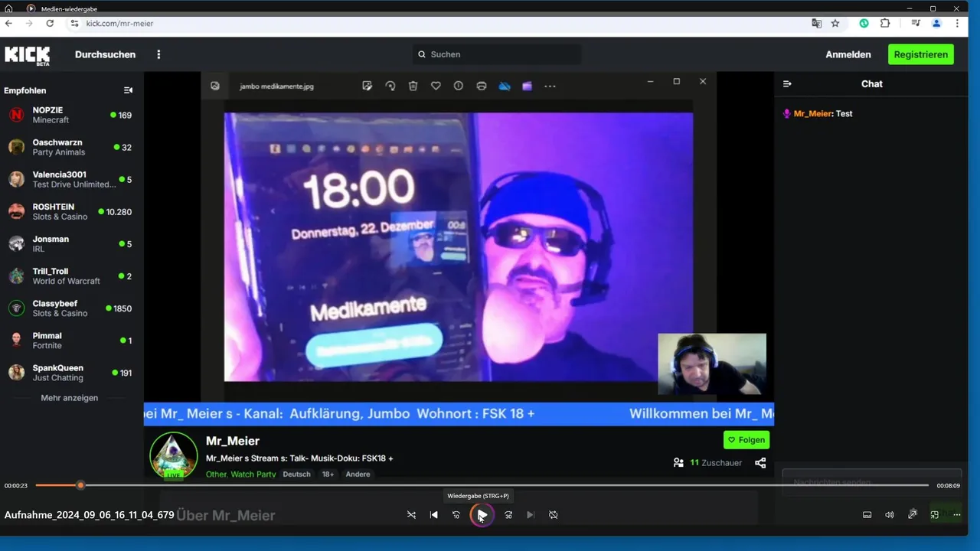
Task: Click edit image icon in photo viewer
Action: pos(367,86)
